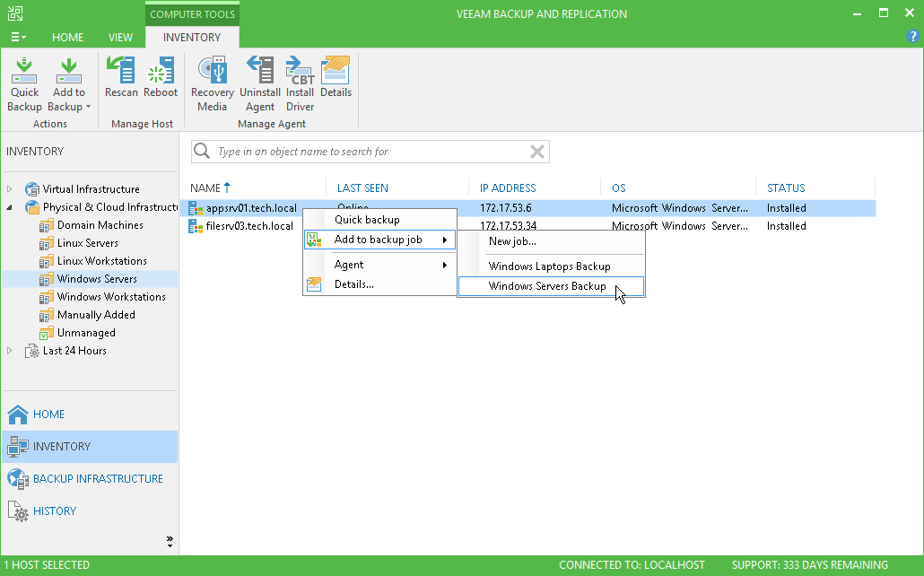This screenshot has height=576, width=924.
Task: Switch to the View ribbon tab
Action: coord(120,37)
